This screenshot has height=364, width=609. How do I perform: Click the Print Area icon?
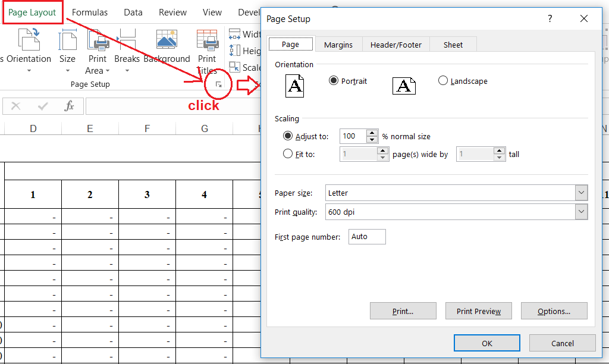97,42
